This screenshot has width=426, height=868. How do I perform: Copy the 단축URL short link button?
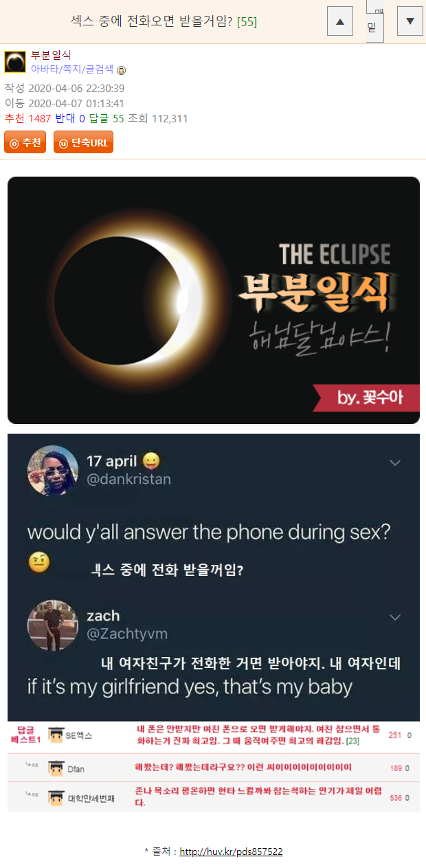tap(83, 142)
